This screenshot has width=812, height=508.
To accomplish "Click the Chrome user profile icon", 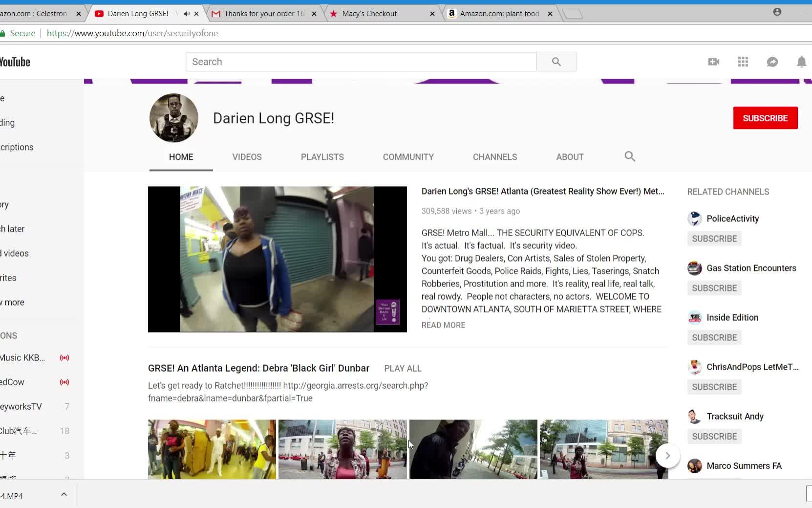I will coord(777,12).
